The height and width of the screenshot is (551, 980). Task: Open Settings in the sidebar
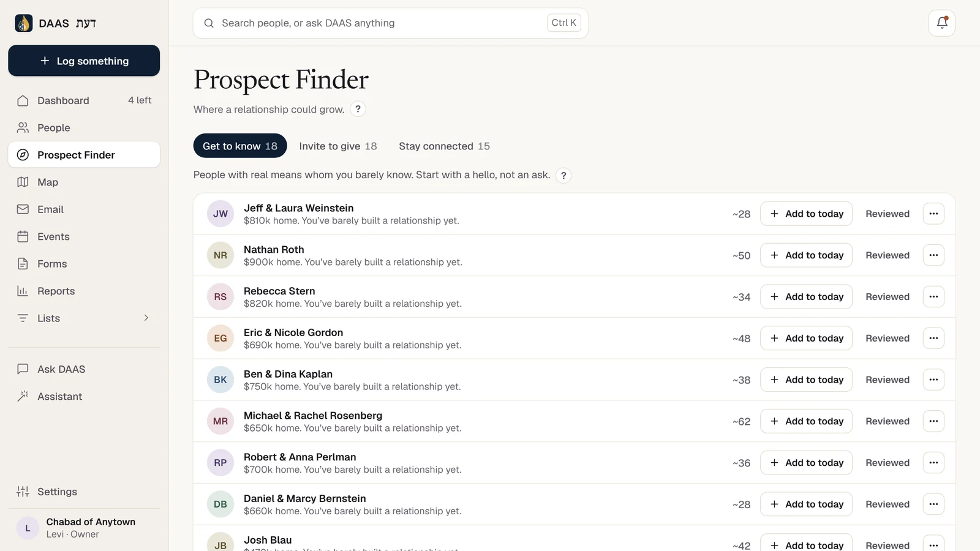[x=84, y=492]
